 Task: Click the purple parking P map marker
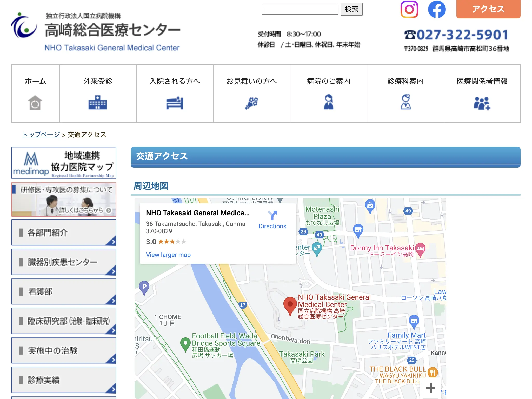pos(144,288)
